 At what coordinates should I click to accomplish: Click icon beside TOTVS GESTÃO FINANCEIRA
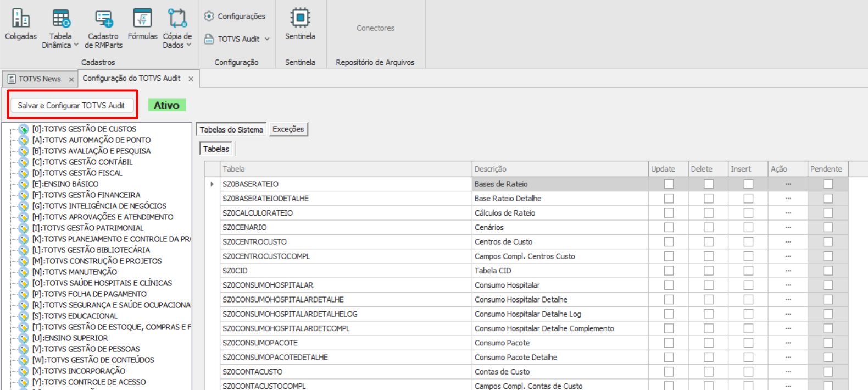pos(24,195)
